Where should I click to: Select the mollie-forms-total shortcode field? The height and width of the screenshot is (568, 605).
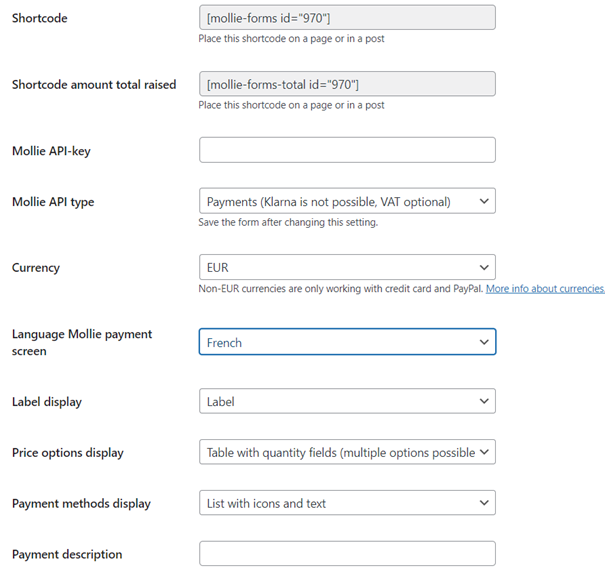coord(347,84)
